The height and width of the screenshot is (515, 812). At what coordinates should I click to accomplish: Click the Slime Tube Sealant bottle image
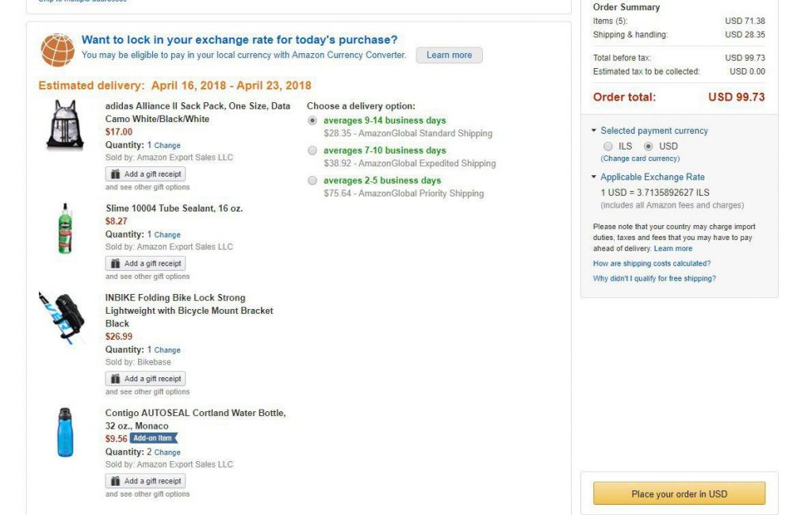coord(65,228)
